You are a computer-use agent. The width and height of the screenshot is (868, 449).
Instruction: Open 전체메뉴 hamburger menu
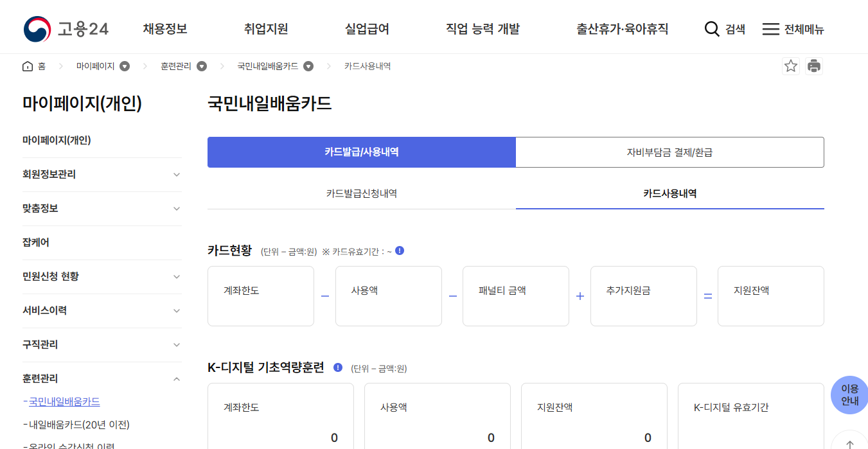pyautogui.click(x=793, y=29)
